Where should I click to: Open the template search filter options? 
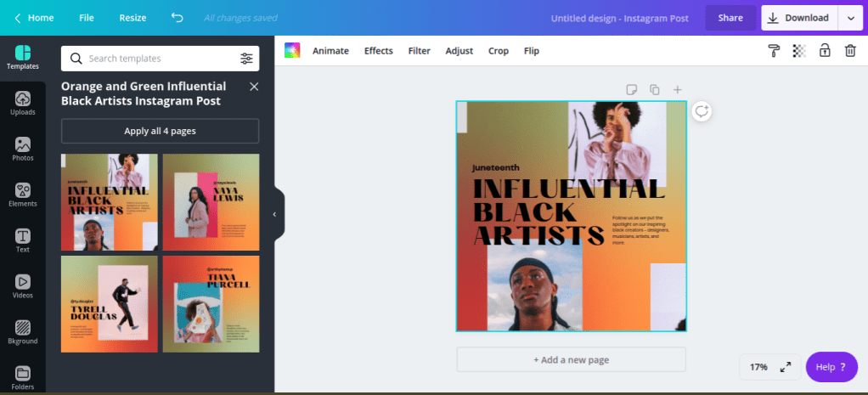246,59
